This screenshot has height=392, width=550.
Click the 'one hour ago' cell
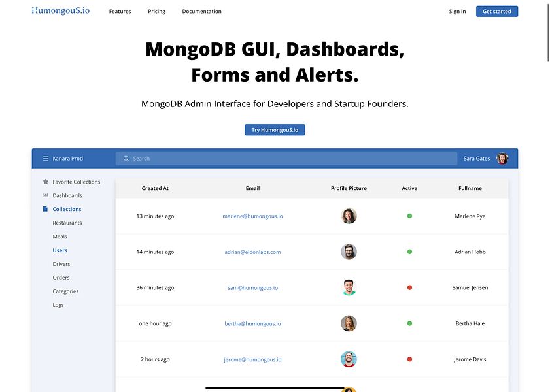[x=155, y=323]
